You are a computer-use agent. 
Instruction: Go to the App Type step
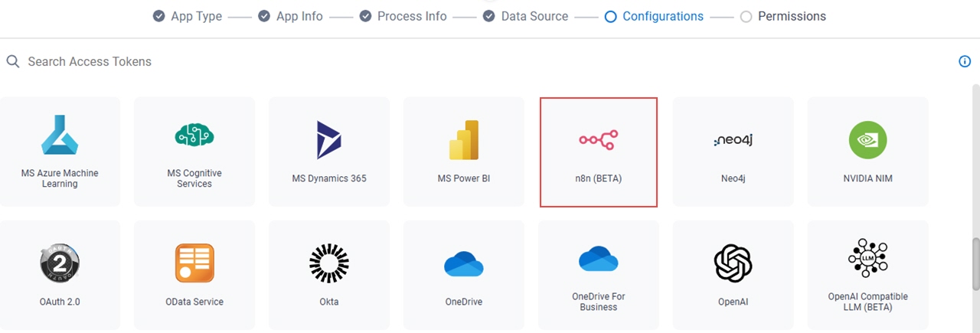click(x=187, y=16)
